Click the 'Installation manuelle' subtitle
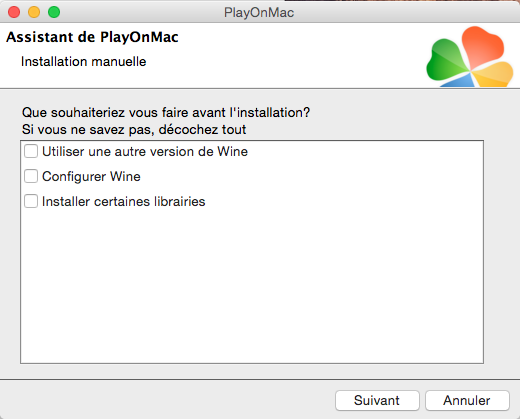This screenshot has height=419, width=520. point(84,62)
